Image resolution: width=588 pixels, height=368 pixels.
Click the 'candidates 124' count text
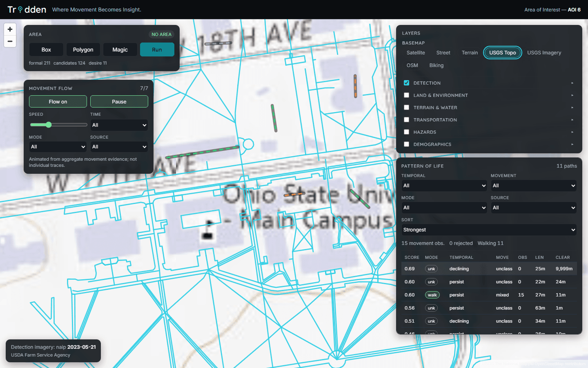tap(69, 63)
